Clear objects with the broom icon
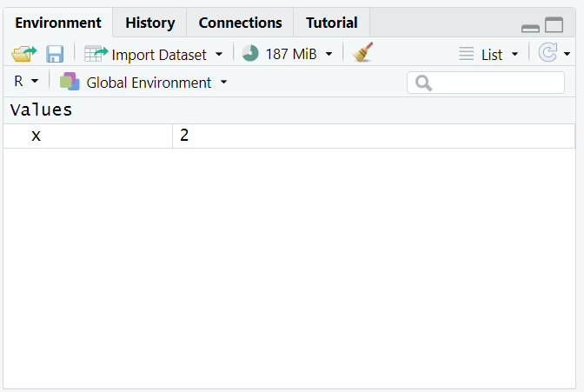 pyautogui.click(x=363, y=53)
